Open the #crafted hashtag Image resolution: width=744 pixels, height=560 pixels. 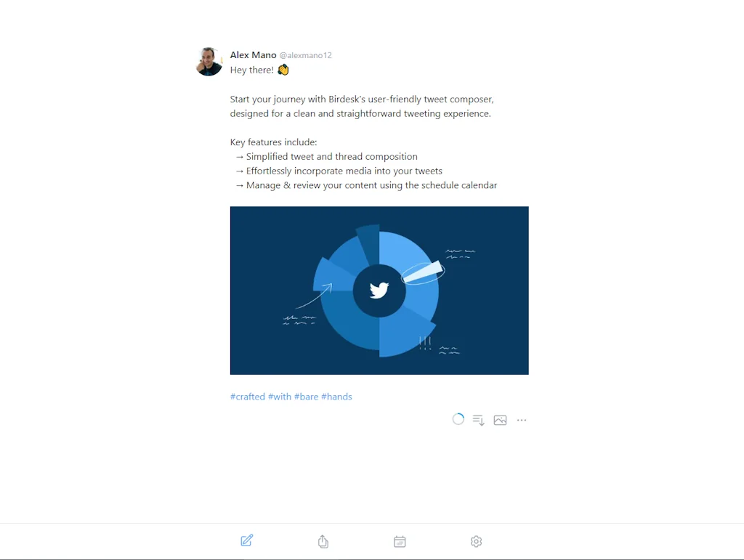tap(247, 397)
